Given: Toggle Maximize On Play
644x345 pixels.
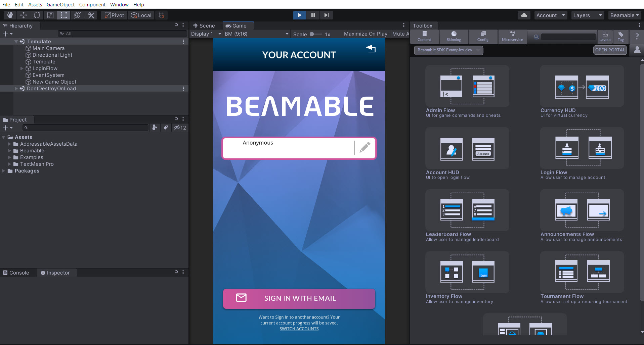Looking at the screenshot, I should pyautogui.click(x=366, y=34).
